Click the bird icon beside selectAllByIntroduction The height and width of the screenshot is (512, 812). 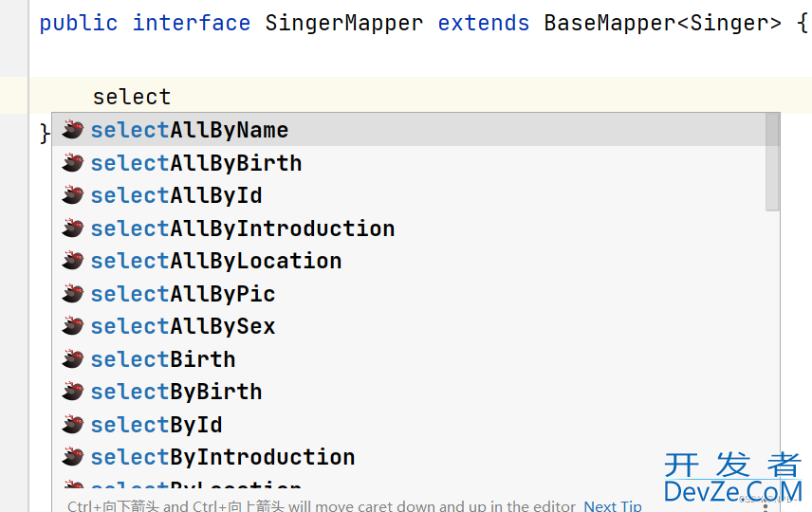(x=72, y=228)
